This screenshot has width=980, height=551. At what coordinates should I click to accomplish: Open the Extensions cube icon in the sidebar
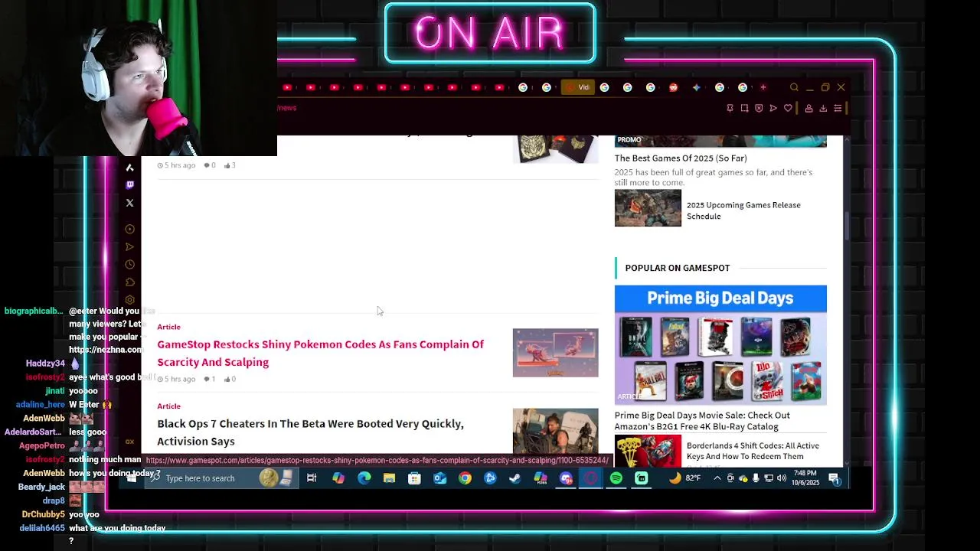click(129, 282)
